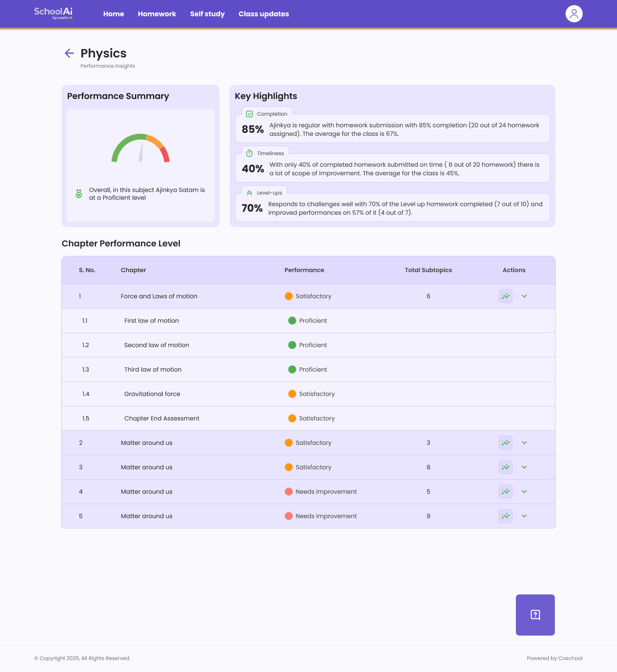
Task: Expand chapter 2 Matter around us chevron
Action: tap(524, 443)
